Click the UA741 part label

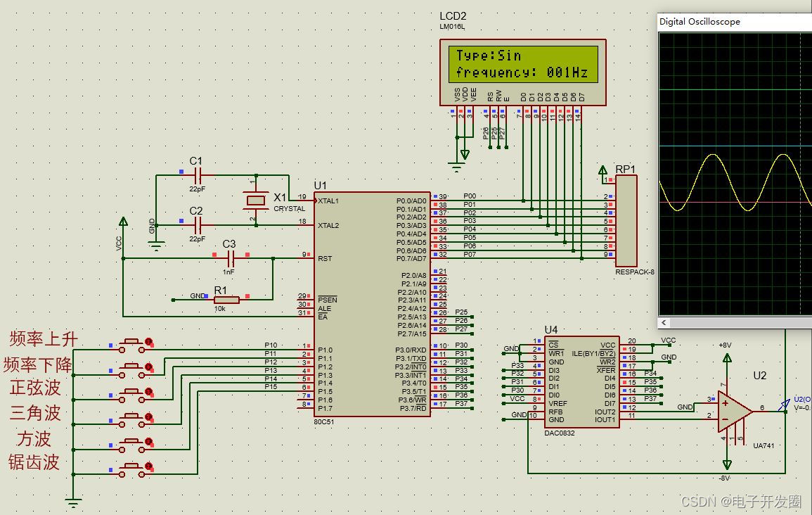point(763,445)
